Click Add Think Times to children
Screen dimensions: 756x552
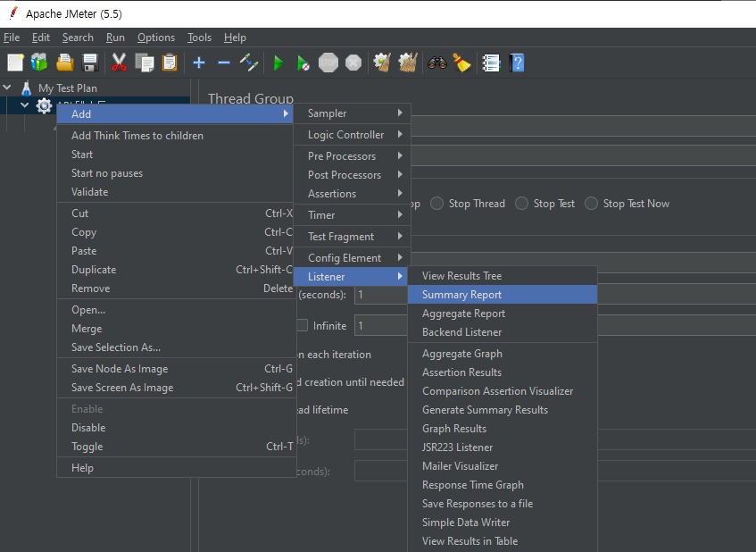[175, 136]
